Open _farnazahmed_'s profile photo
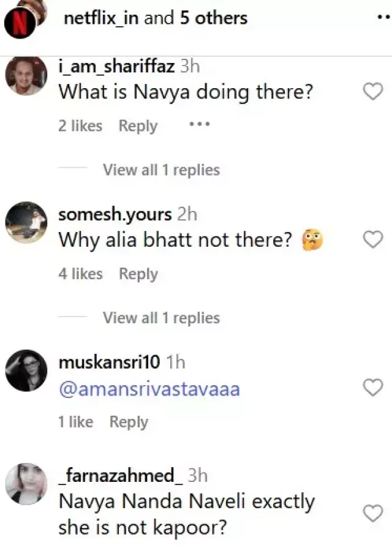This screenshot has height=548, width=392. tap(26, 484)
